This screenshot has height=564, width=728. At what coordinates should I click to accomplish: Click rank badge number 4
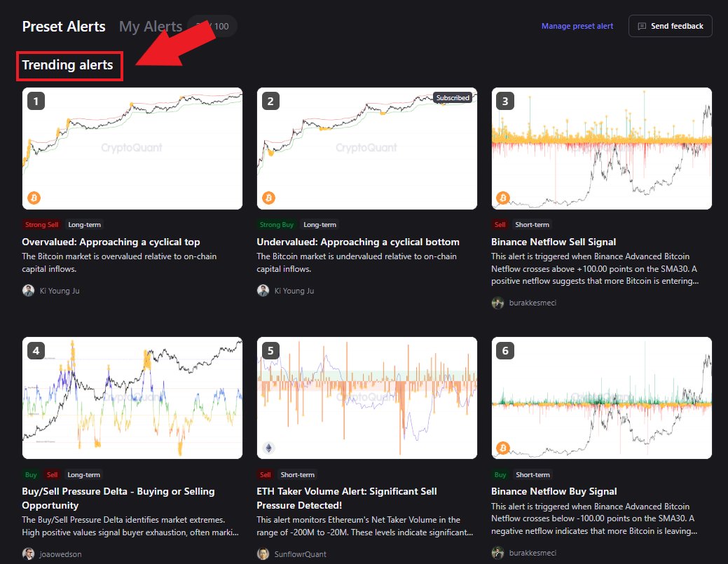tap(36, 350)
